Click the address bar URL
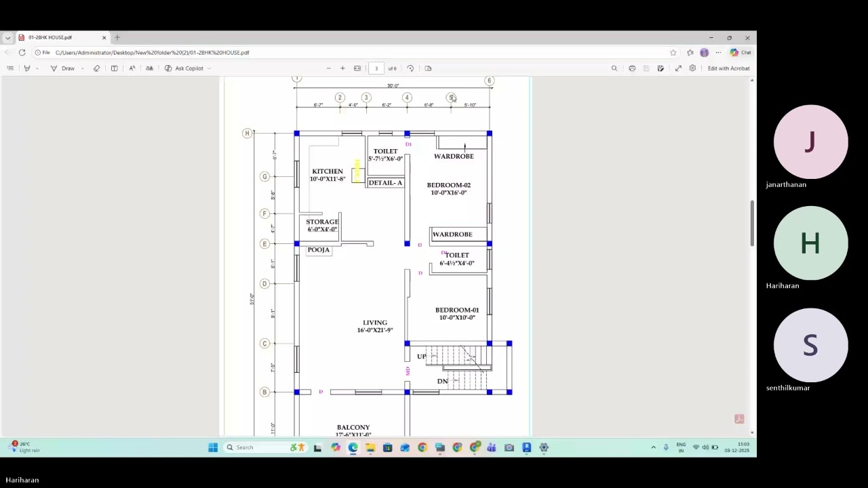868x488 pixels. click(153, 53)
